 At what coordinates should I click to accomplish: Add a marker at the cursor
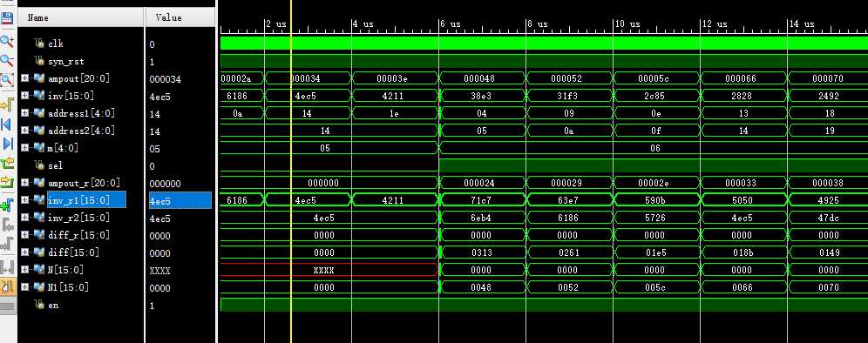(x=7, y=205)
